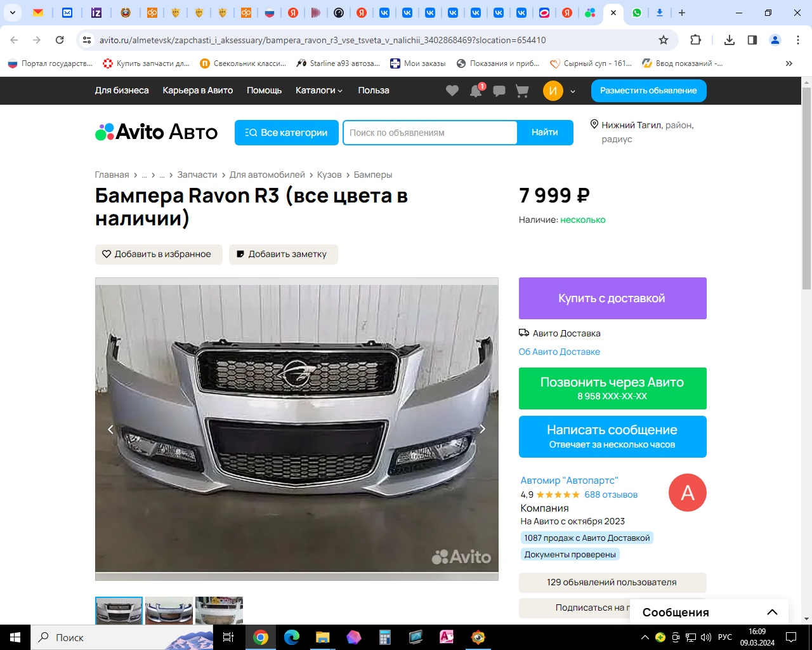The image size is (812, 650).
Task: Click Разместить объявление button
Action: click(x=648, y=91)
